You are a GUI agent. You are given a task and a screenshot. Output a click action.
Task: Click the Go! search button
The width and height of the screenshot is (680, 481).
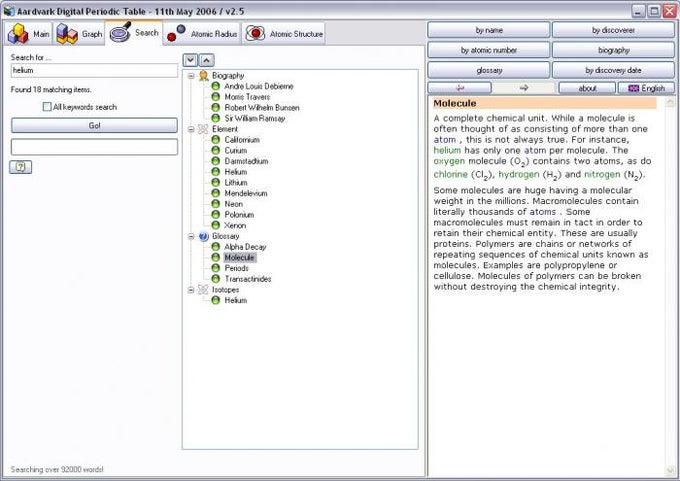tap(94, 125)
